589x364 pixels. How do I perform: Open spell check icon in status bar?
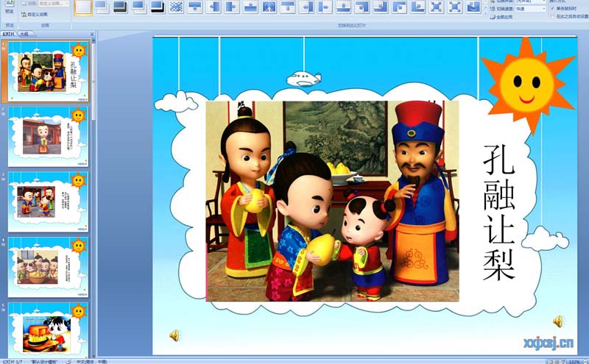click(68, 361)
